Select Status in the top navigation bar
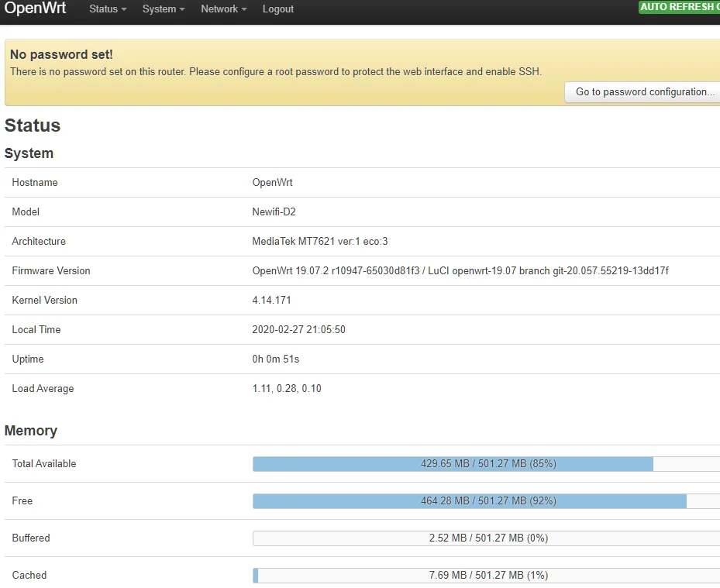720x588 pixels. [x=106, y=9]
